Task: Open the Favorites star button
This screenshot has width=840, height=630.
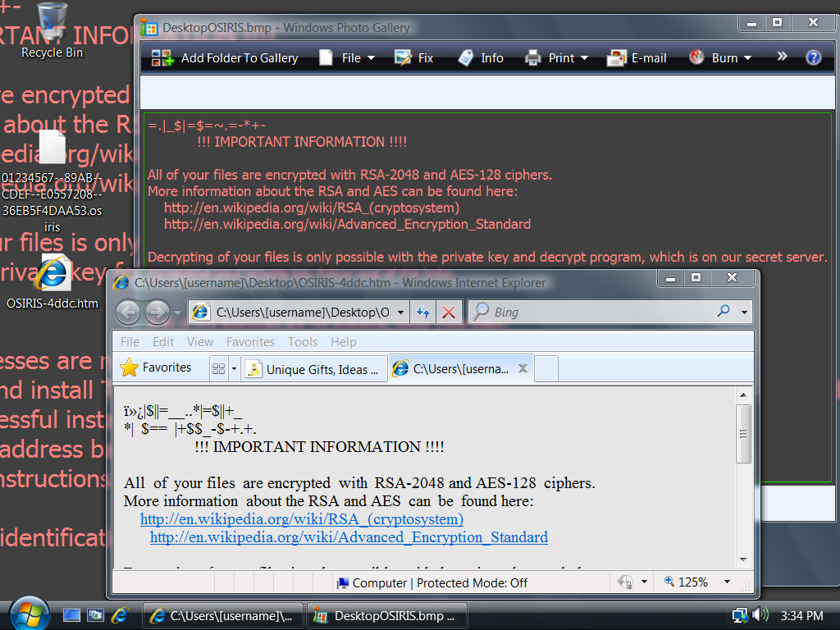Action: (x=156, y=368)
